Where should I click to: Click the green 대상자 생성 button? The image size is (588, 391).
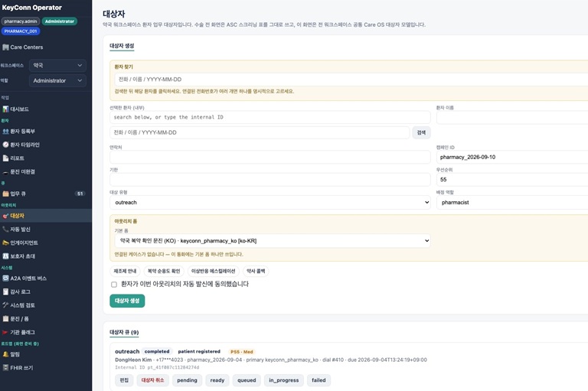point(127,301)
